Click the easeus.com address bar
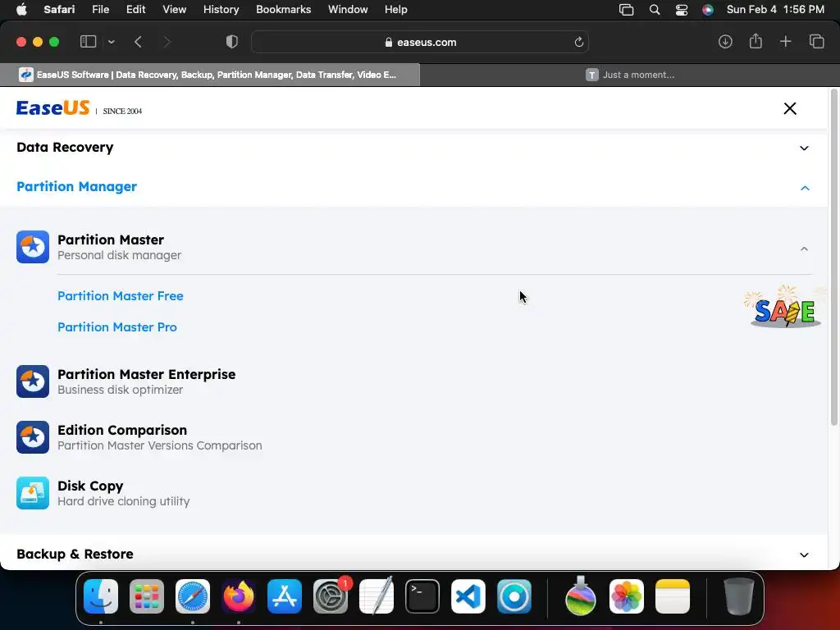The width and height of the screenshot is (840, 630). (x=420, y=42)
